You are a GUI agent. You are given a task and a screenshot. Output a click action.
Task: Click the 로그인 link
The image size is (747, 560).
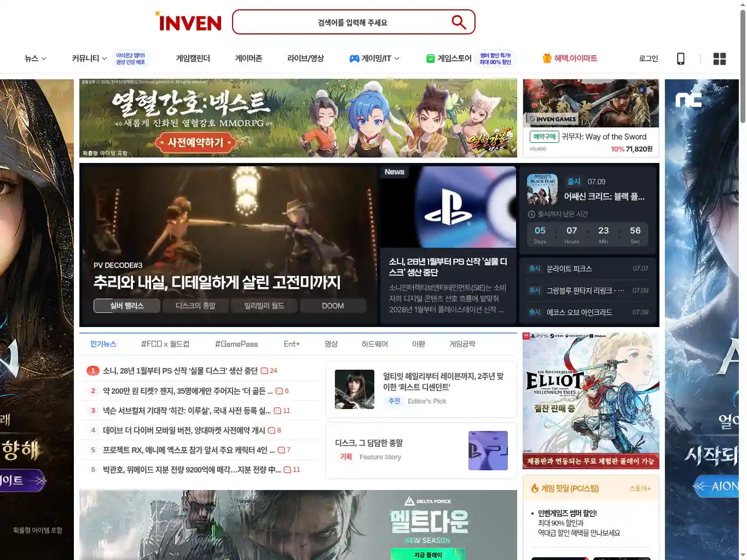pyautogui.click(x=648, y=59)
